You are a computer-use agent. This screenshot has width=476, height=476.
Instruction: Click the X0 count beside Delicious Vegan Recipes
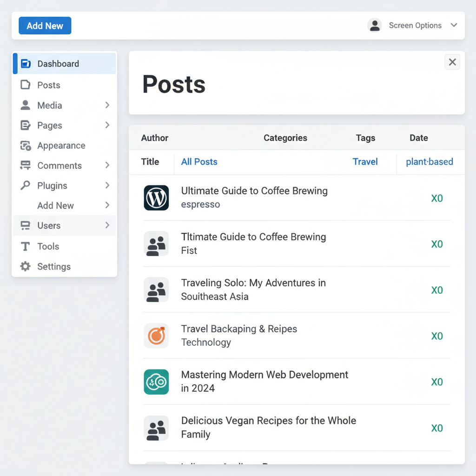pos(437,428)
